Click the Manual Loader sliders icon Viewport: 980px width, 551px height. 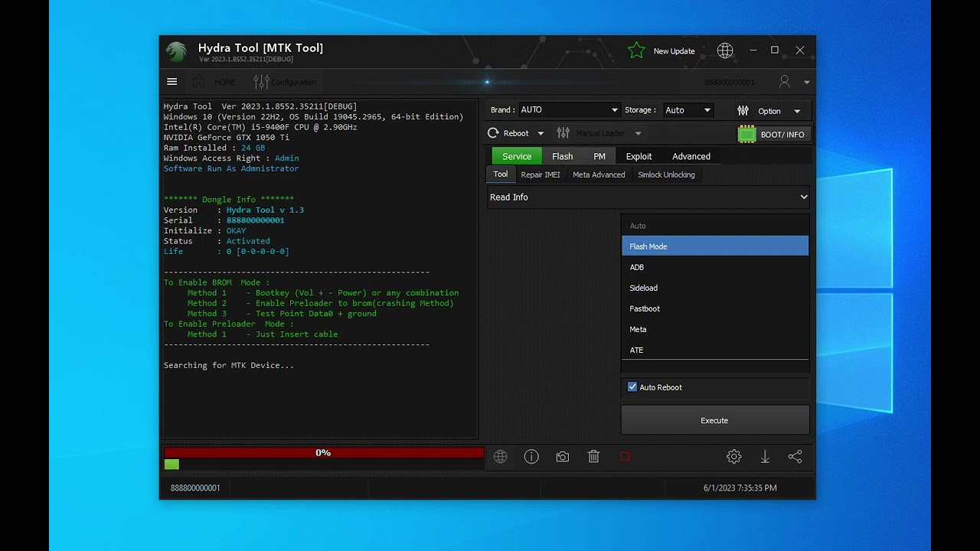coord(563,133)
